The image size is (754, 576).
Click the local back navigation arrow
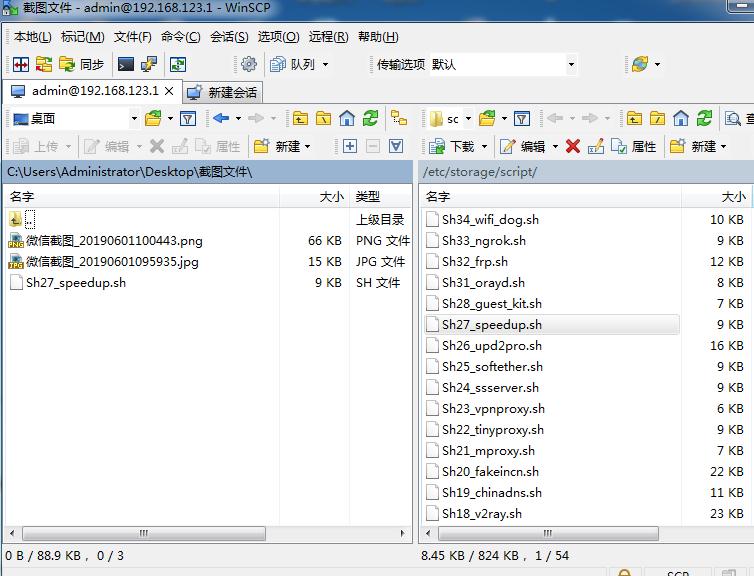point(220,118)
